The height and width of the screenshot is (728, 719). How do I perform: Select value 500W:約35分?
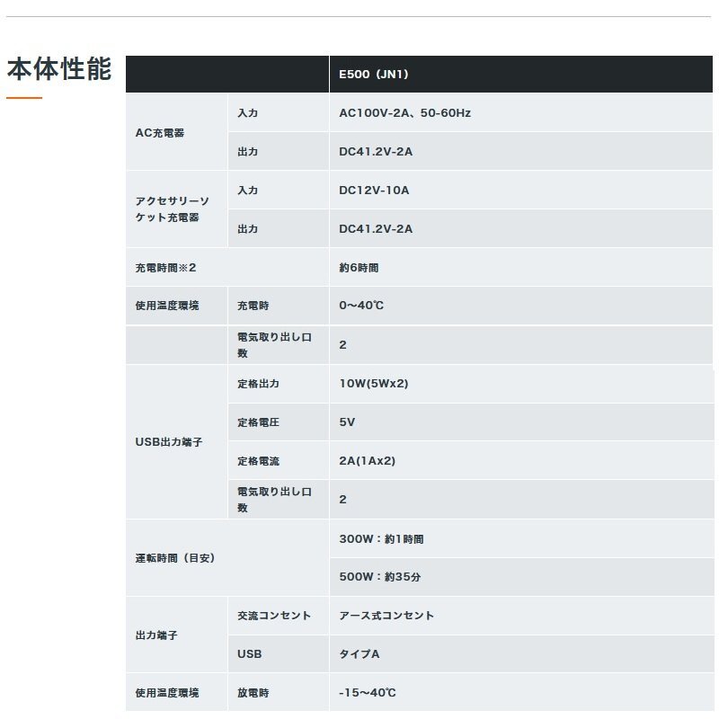click(x=379, y=577)
